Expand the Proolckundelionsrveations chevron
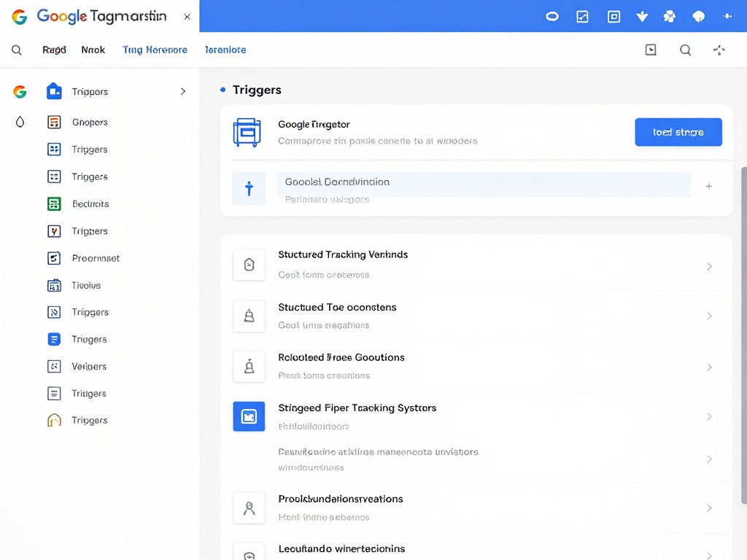 709,508
